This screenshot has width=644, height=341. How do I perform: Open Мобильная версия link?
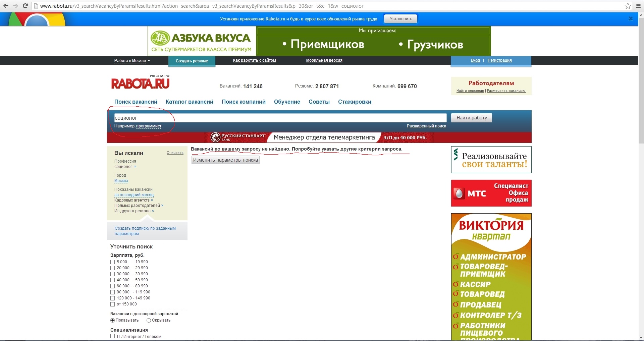coord(324,60)
